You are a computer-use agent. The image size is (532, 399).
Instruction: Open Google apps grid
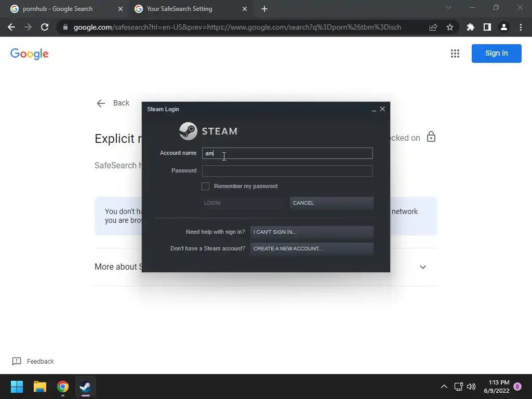pyautogui.click(x=455, y=54)
